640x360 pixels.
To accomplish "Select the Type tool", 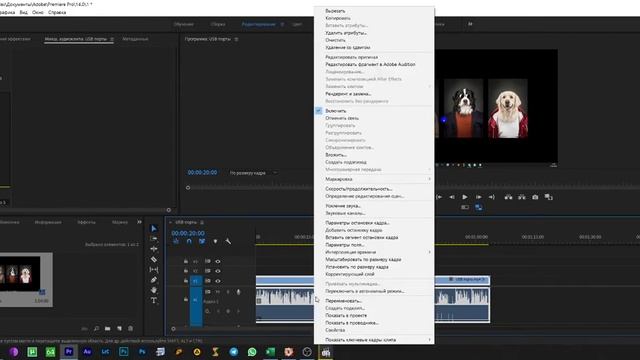I will tap(154, 300).
